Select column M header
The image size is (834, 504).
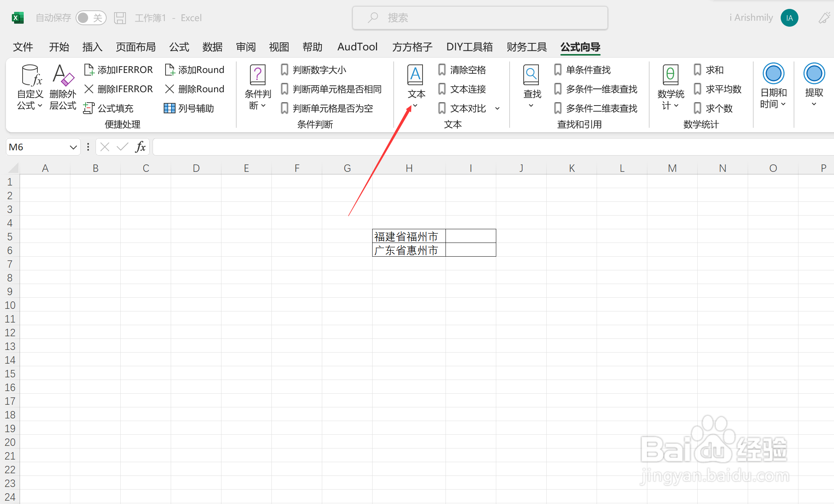[672, 168]
